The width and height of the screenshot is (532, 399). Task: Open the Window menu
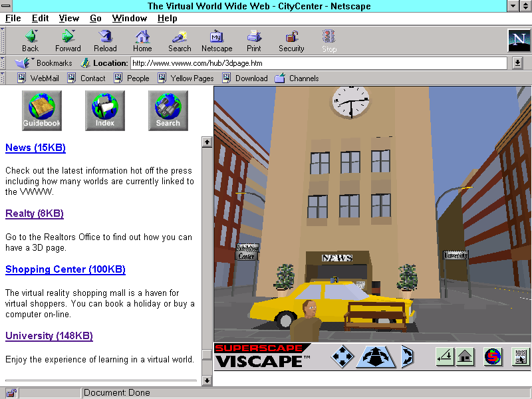coord(130,19)
